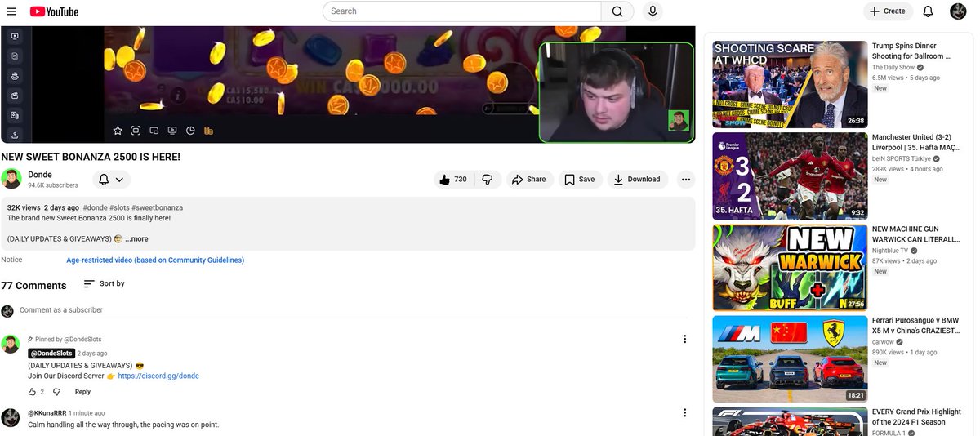Open @KKunaRRR commenter profile

pyautogui.click(x=47, y=413)
